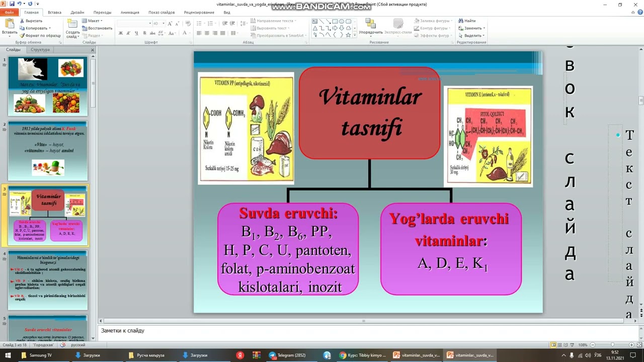This screenshot has width=644, height=362.
Task: Click the notes field 'Заметки к слайду'
Action: (370, 331)
